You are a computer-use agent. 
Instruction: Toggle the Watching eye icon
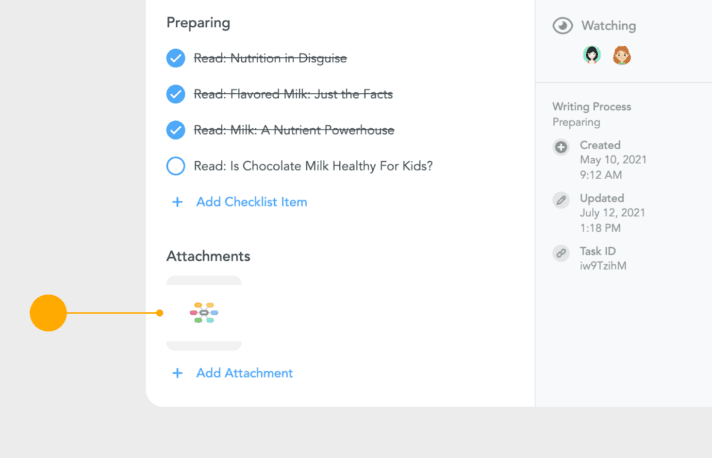click(x=563, y=26)
